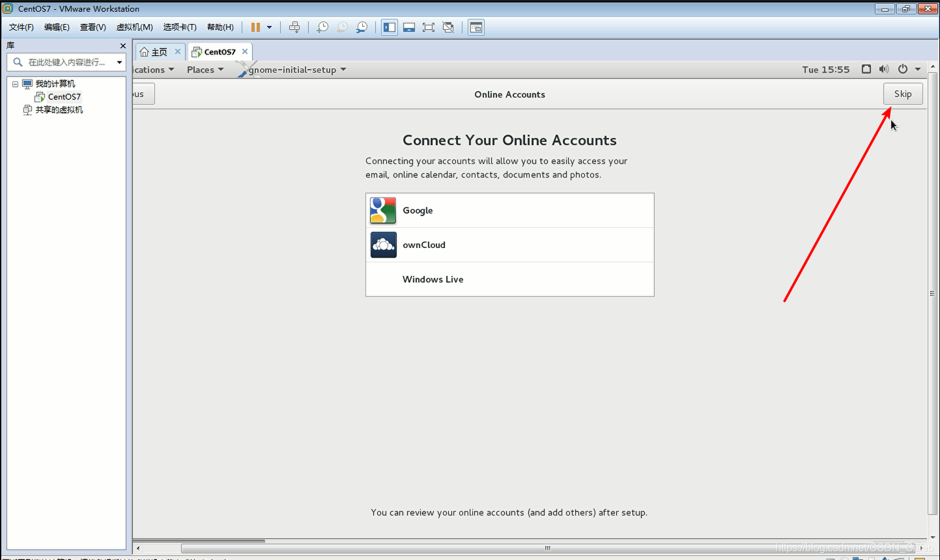Open the 查看(V) menu
The width and height of the screenshot is (940, 560).
pyautogui.click(x=93, y=27)
